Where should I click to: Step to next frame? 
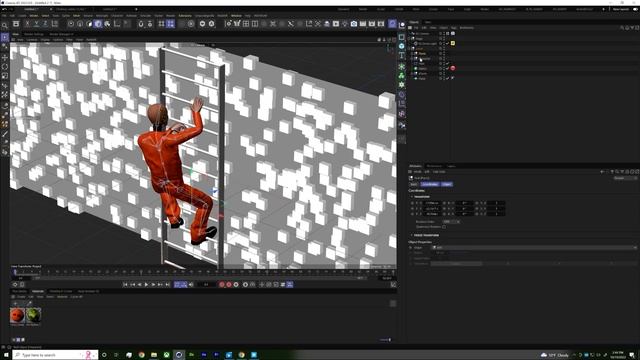(x=153, y=284)
